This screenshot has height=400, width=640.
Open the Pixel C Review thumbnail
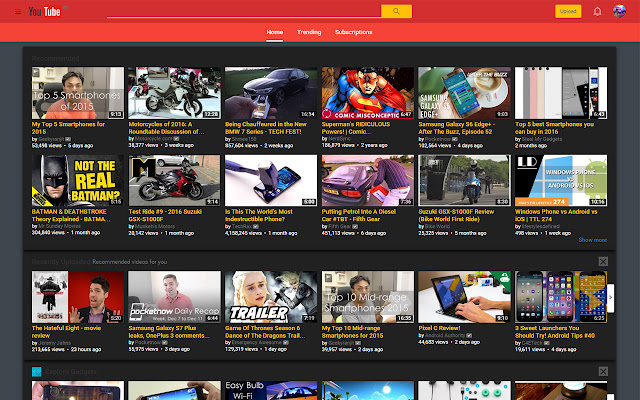pos(464,297)
